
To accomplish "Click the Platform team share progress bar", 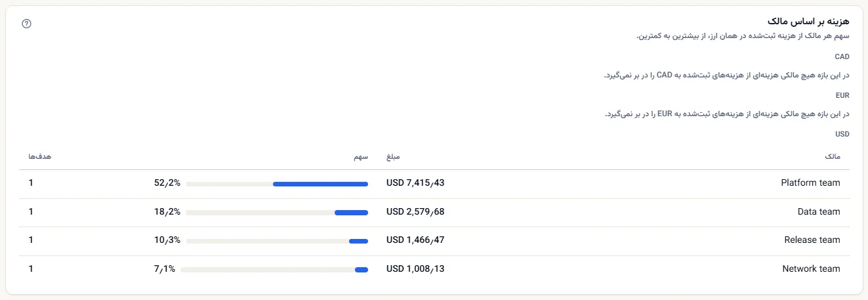I will pos(277,184).
